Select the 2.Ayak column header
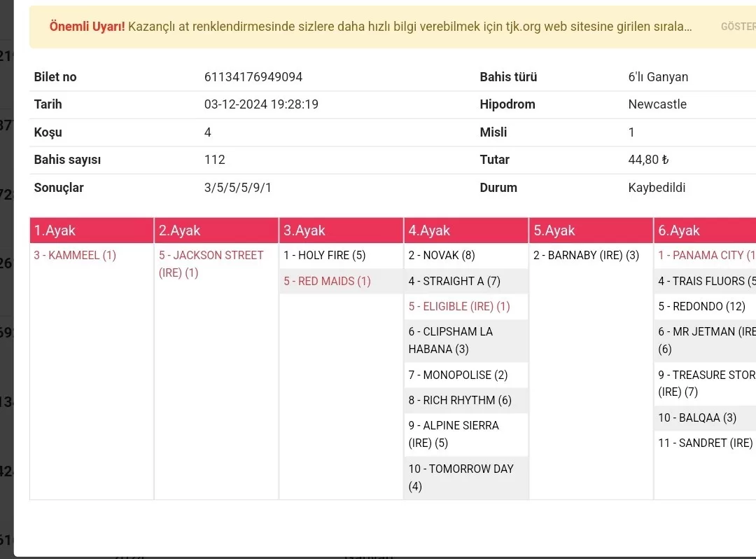Screen dimensions: 756x559 click(x=216, y=230)
